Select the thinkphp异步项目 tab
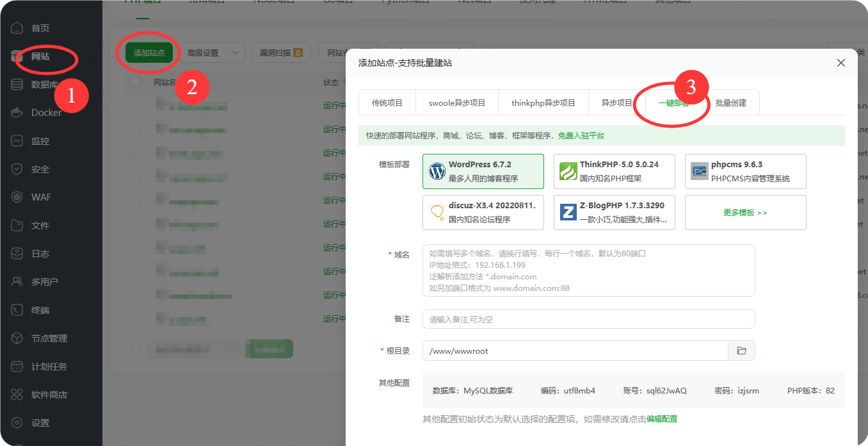 click(543, 103)
